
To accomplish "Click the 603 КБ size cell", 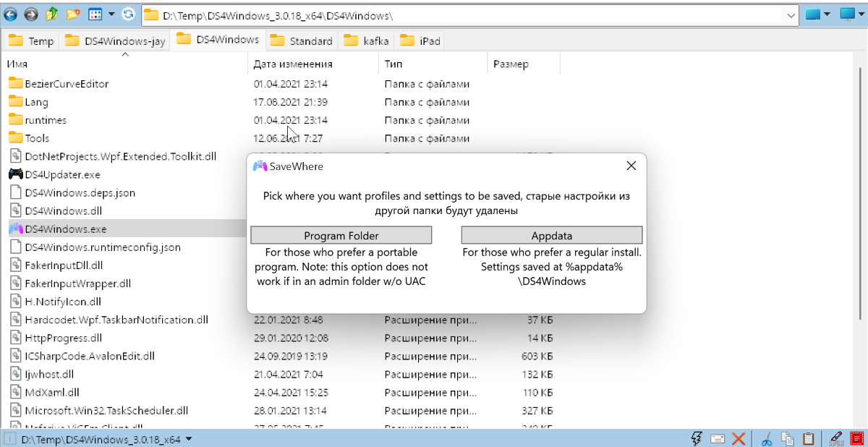I will pos(537,356).
